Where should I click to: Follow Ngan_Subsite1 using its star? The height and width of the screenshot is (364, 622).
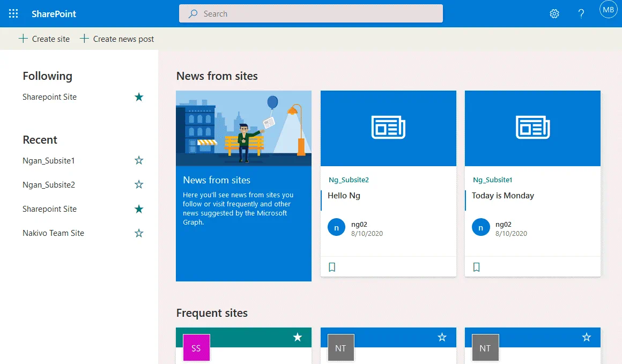click(x=139, y=160)
